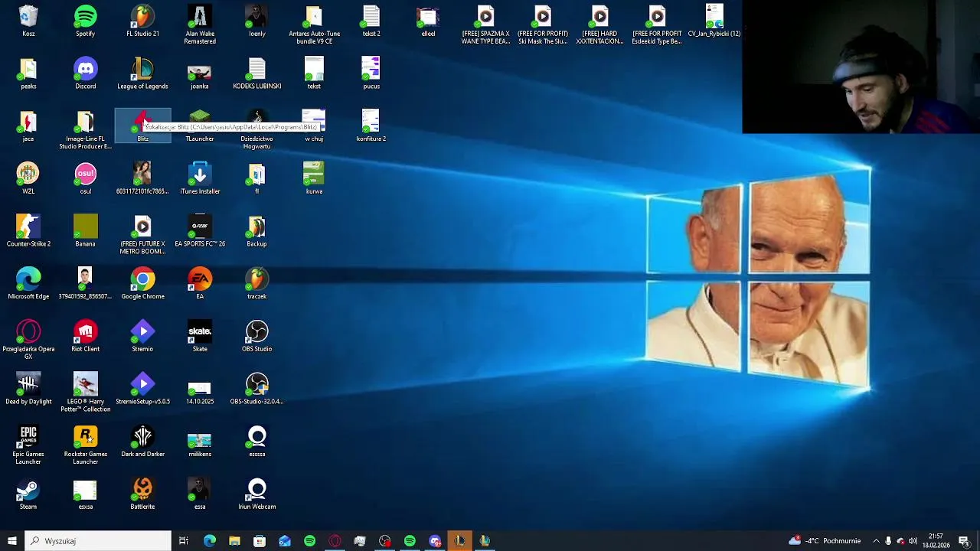
Task: Select the CV_Jan_Rybicki (12) document
Action: point(714,21)
